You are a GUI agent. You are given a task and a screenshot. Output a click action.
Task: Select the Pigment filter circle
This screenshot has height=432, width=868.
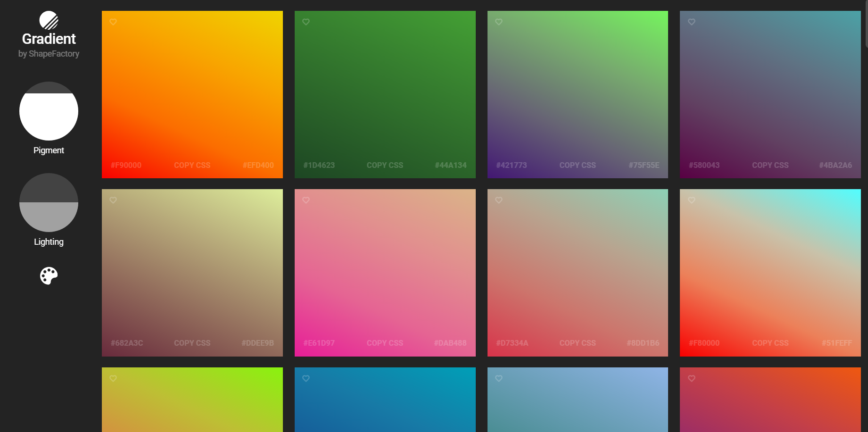coord(49,111)
